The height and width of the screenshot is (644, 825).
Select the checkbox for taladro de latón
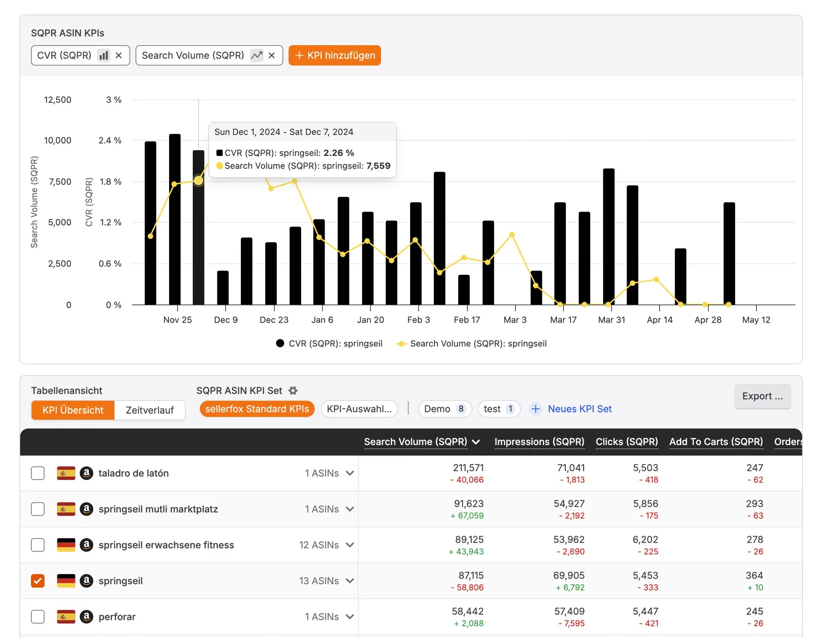(x=38, y=473)
